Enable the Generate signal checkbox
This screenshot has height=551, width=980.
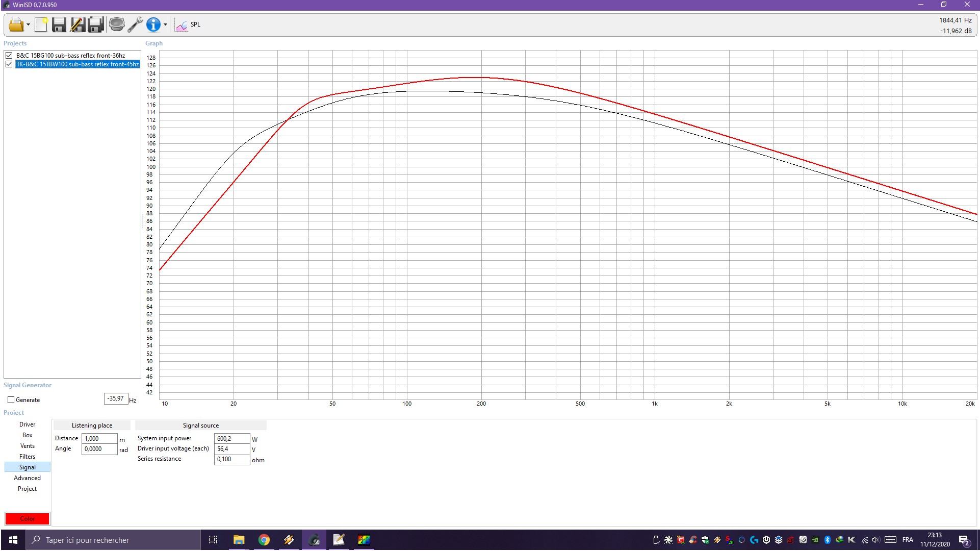[11, 400]
